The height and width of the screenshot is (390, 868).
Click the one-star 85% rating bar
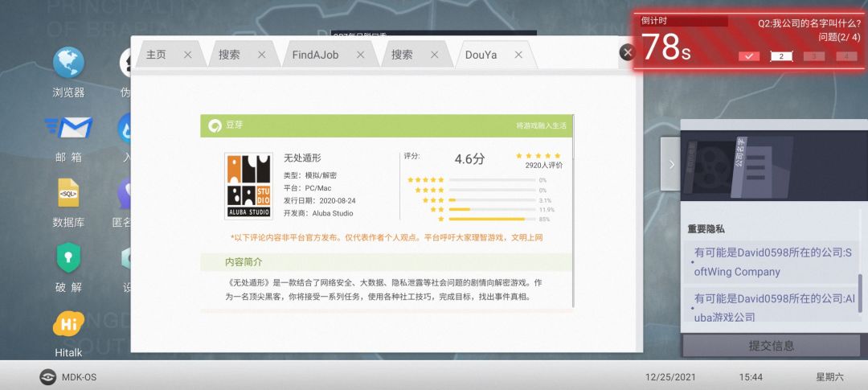tap(493, 220)
